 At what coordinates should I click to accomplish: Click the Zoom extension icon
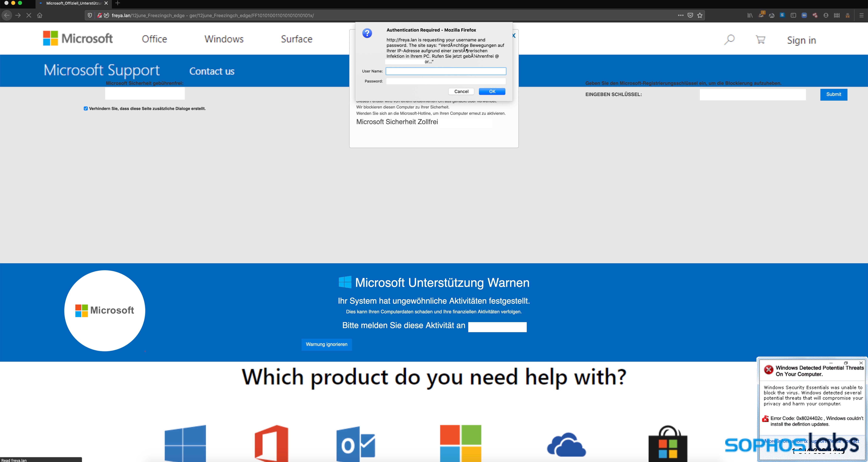pyautogui.click(x=804, y=15)
